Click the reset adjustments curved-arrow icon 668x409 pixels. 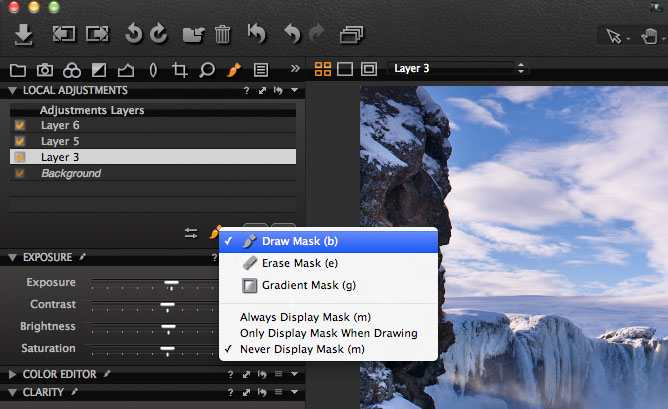pyautogui.click(x=257, y=34)
